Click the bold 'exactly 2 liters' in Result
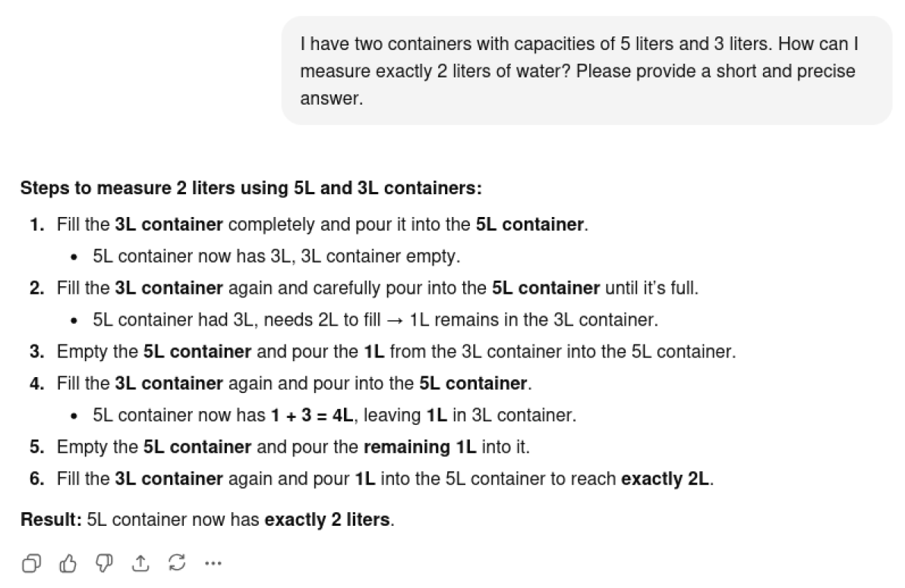The image size is (905, 588). click(327, 520)
